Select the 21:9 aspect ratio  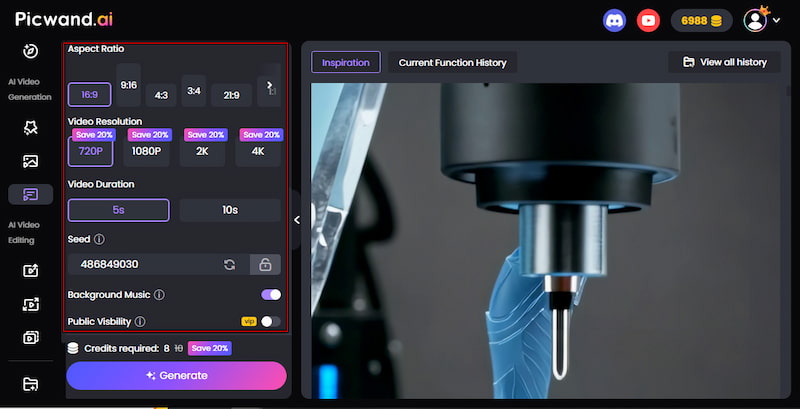point(232,95)
